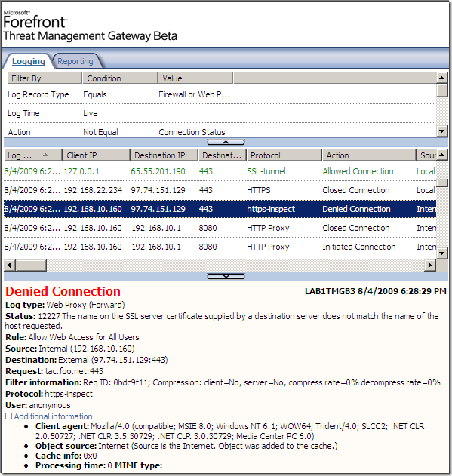Image resolution: width=452 pixels, height=476 pixels.
Task: Click filter list scroll down arrow
Action: [x=442, y=131]
